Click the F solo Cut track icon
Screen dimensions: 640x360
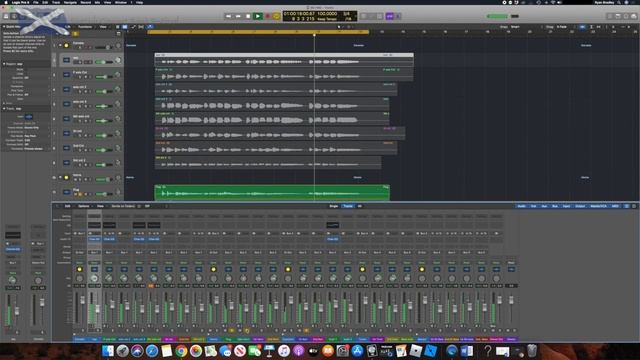point(66,75)
